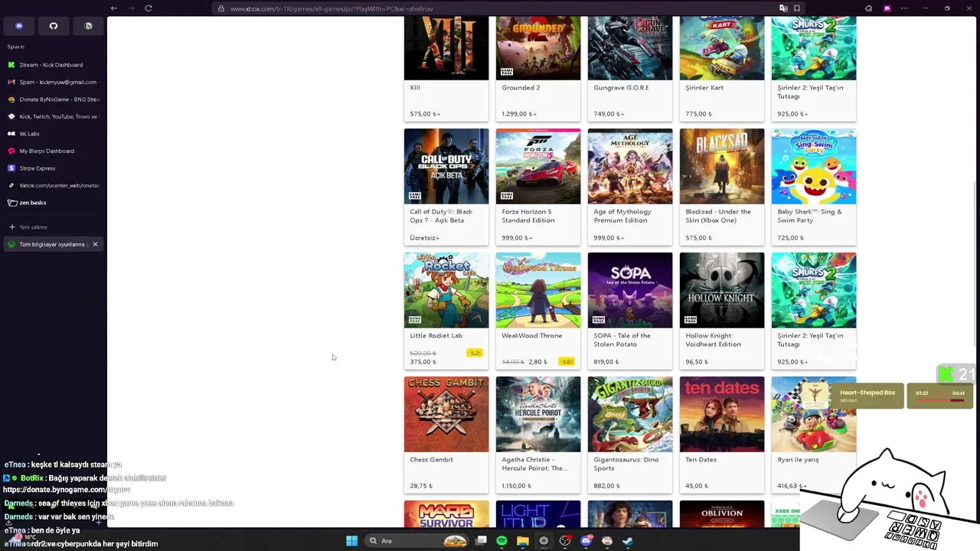Click the 45,00 ₺ price of Ten Dates
Image resolution: width=980 pixels, height=551 pixels.
[697, 486]
